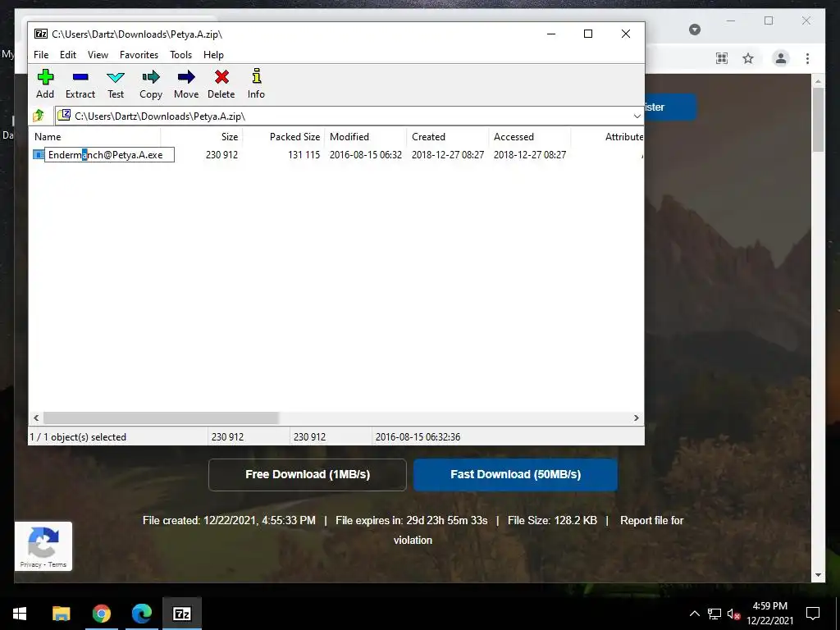Click the exe file icon in list
The height and width of the screenshot is (630, 840).
tap(38, 155)
